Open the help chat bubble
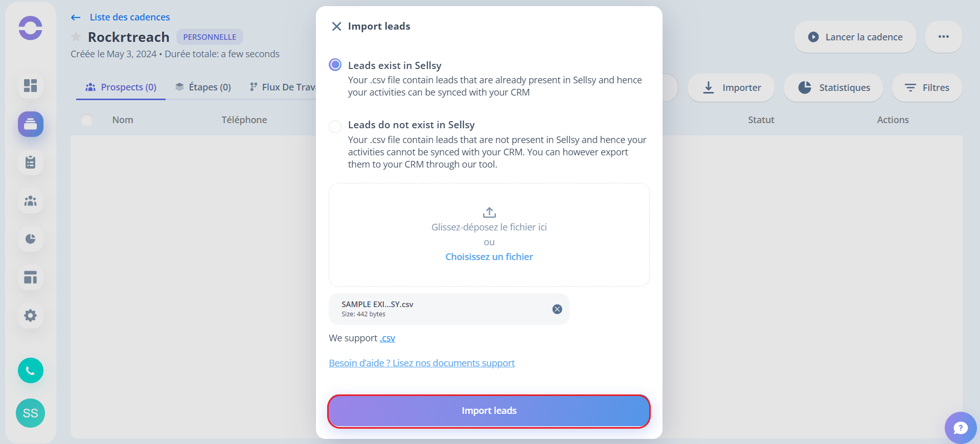This screenshot has height=444, width=980. (x=961, y=428)
